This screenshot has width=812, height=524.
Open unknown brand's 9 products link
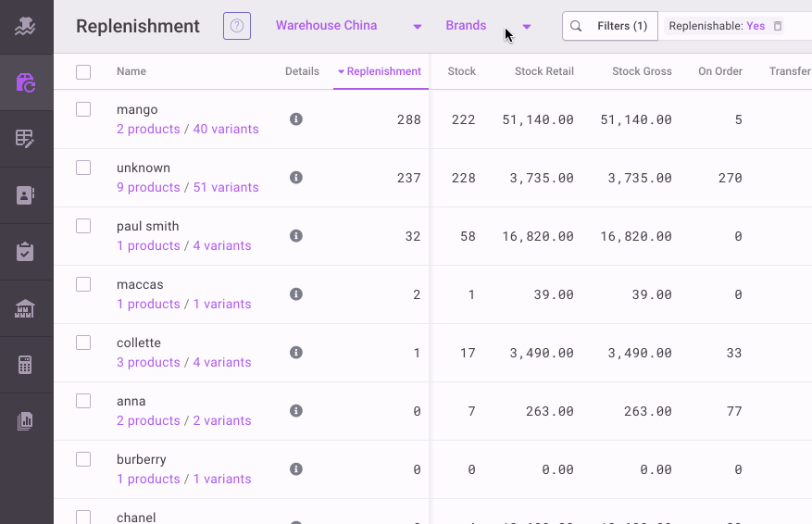148,187
